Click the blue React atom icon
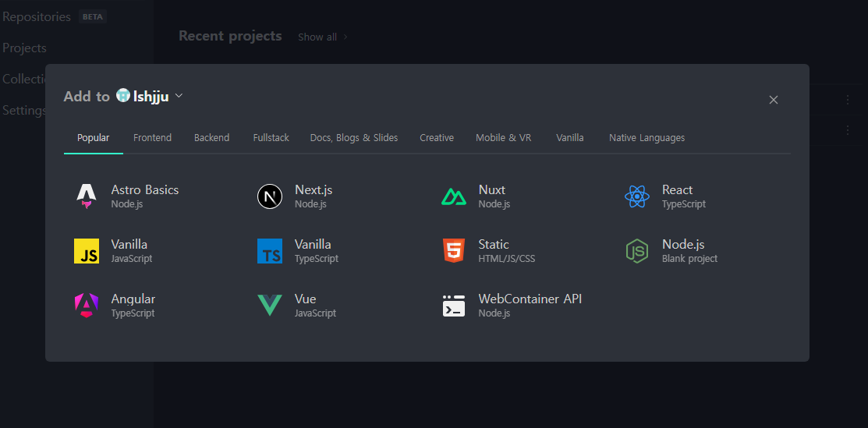Screen dimensions: 868x428 pyautogui.click(x=637, y=196)
